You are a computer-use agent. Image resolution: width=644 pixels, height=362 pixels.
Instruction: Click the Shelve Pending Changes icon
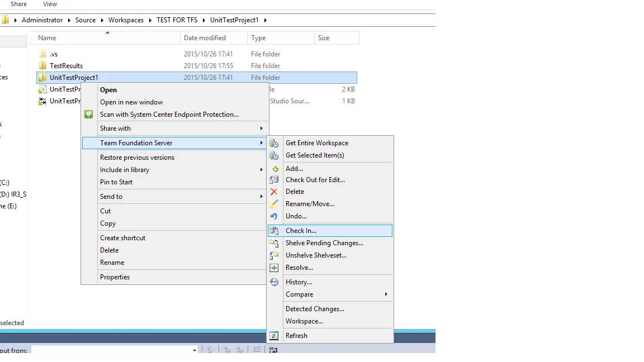(x=274, y=243)
